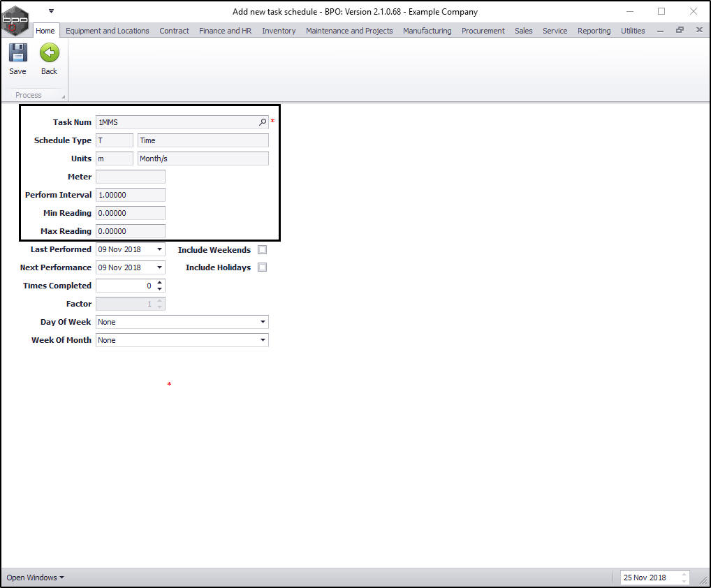Open the Procurement tab

coord(483,30)
